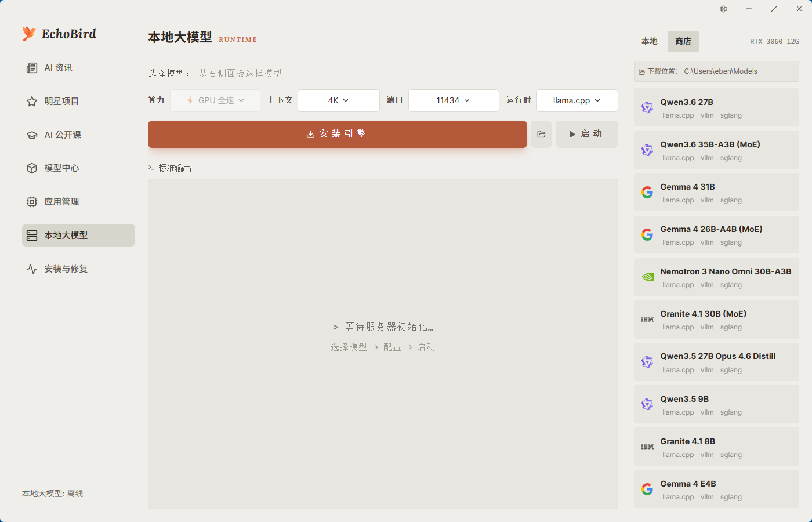Click Google logo of Gemma 4 26B-A4B (MoE)
This screenshot has height=522, width=812.
pos(647,234)
